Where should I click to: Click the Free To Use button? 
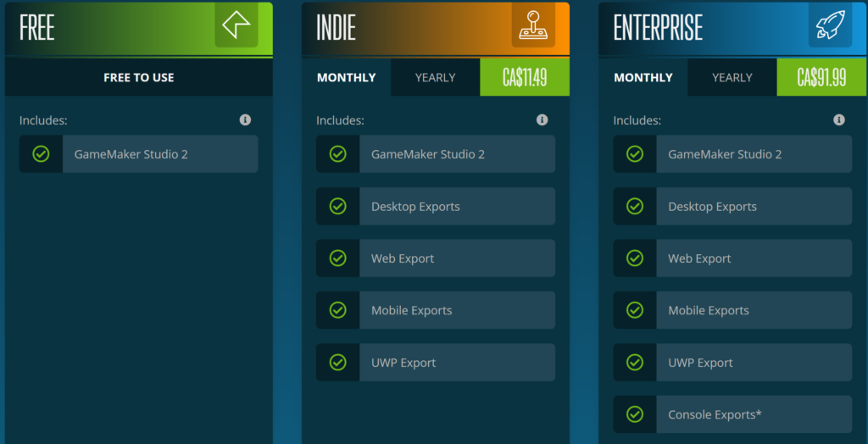click(x=138, y=77)
